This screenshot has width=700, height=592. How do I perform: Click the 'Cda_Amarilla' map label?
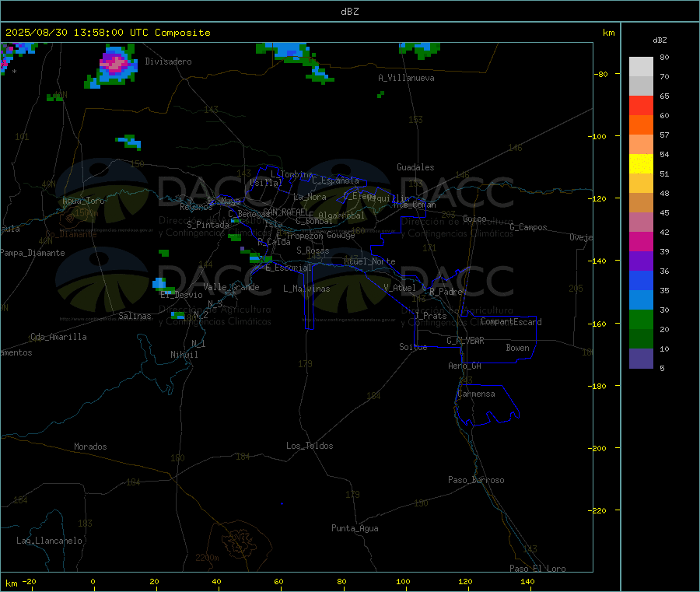58,337
